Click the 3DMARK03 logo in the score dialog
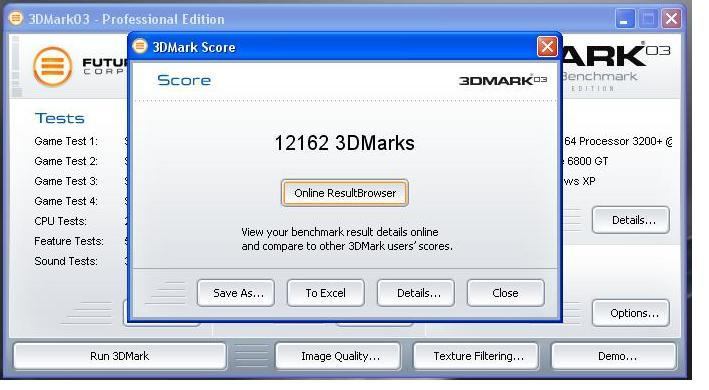 [503, 80]
